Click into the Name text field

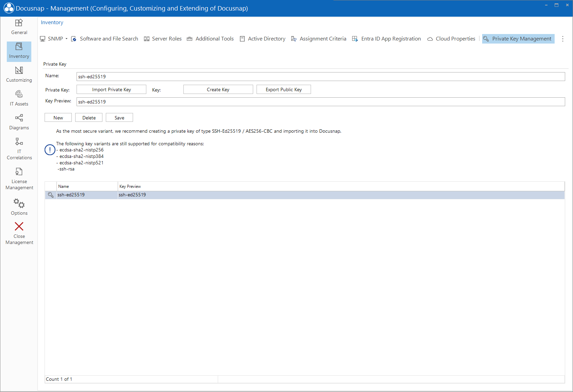coord(238,76)
